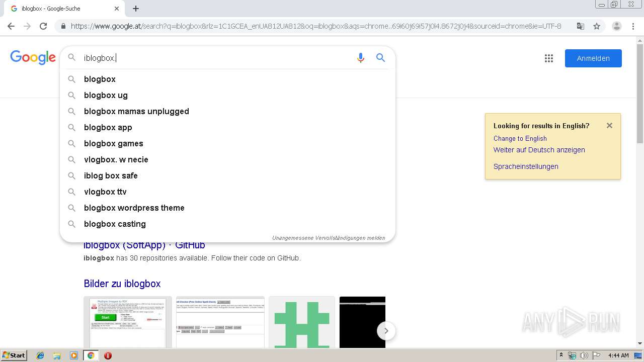Start voice search with microphone icon
Image resolution: width=644 pixels, height=362 pixels.
coord(360,58)
